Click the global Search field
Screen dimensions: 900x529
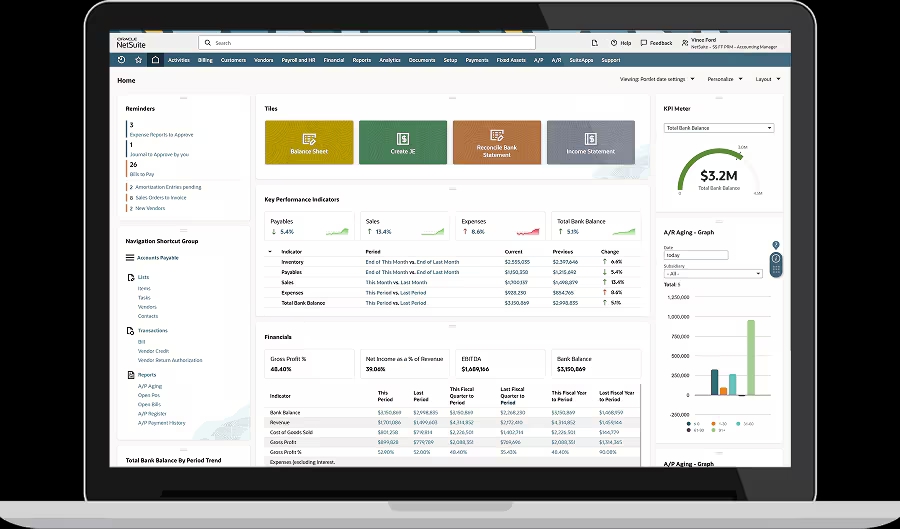(366, 43)
